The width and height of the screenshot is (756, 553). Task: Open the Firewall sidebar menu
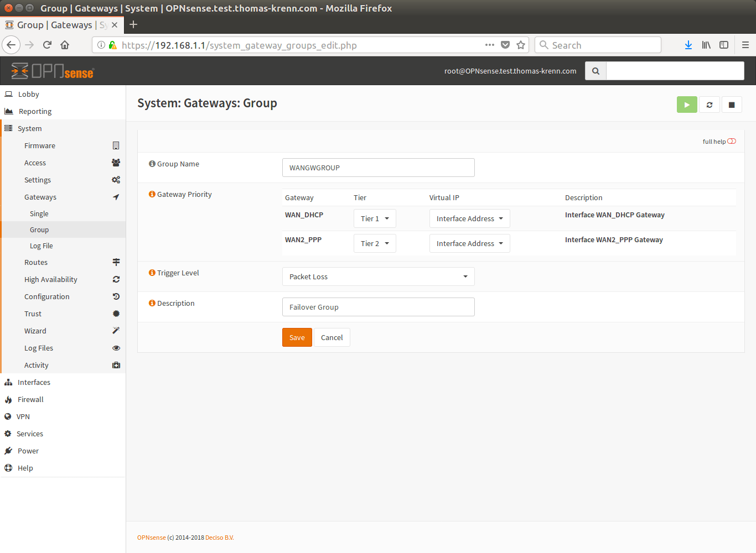tap(30, 399)
